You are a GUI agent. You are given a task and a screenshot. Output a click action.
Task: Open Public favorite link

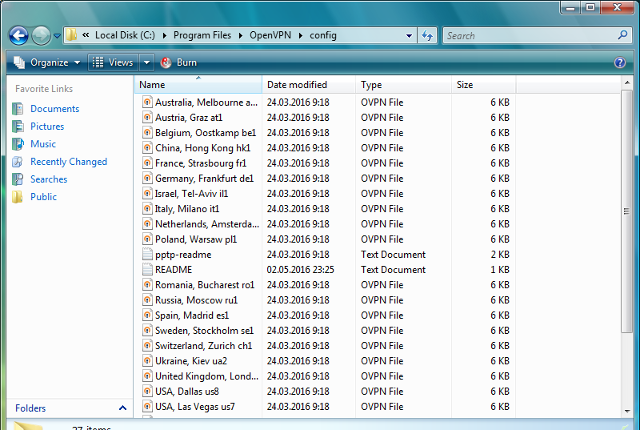[x=43, y=197]
